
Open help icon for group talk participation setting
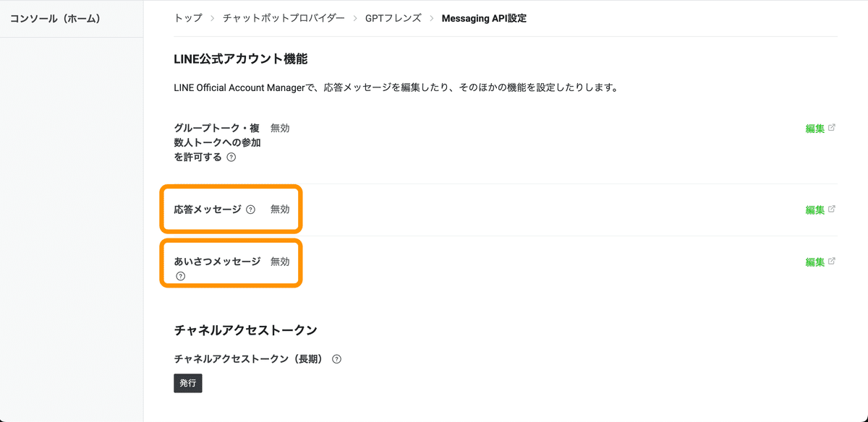click(x=231, y=157)
